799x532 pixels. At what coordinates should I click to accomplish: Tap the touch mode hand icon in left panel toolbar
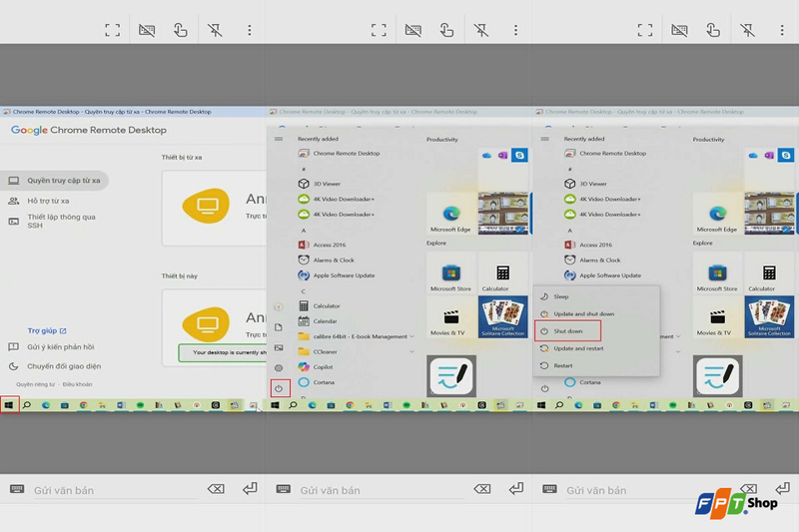181,30
